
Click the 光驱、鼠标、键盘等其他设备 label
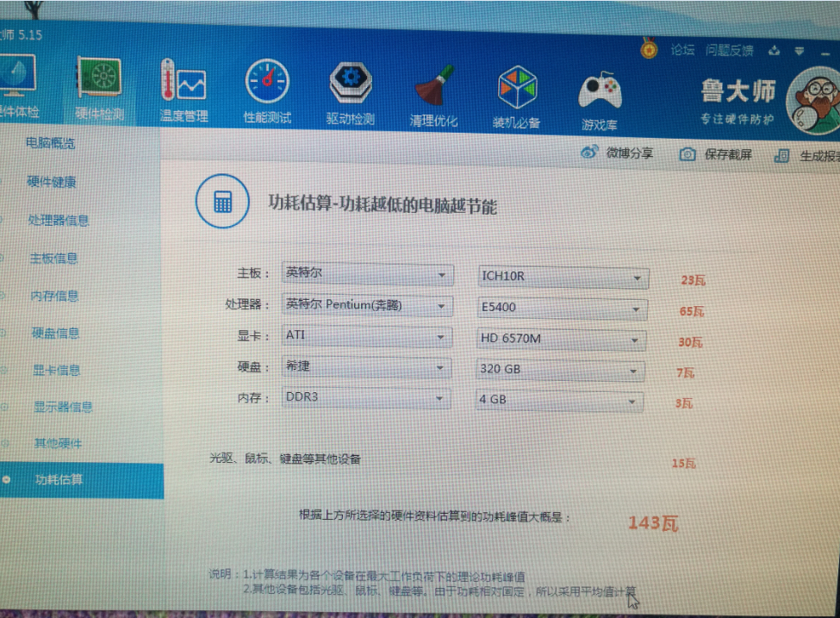284,459
